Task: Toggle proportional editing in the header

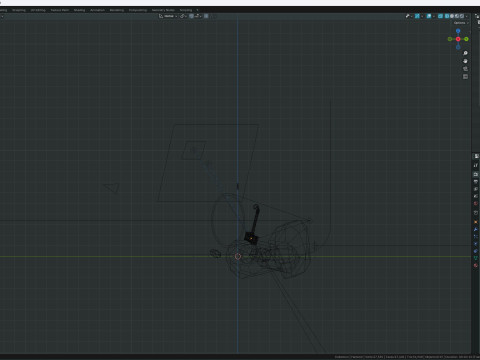Action: coord(206,16)
